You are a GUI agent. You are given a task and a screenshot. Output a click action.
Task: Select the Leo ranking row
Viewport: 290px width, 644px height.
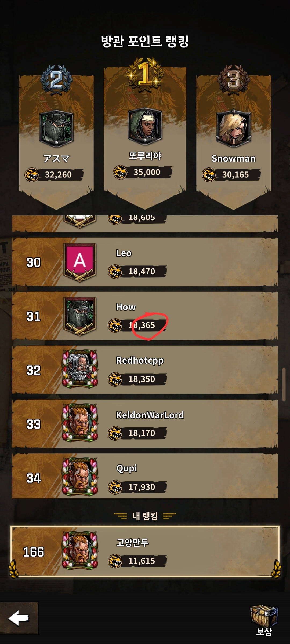(145, 262)
